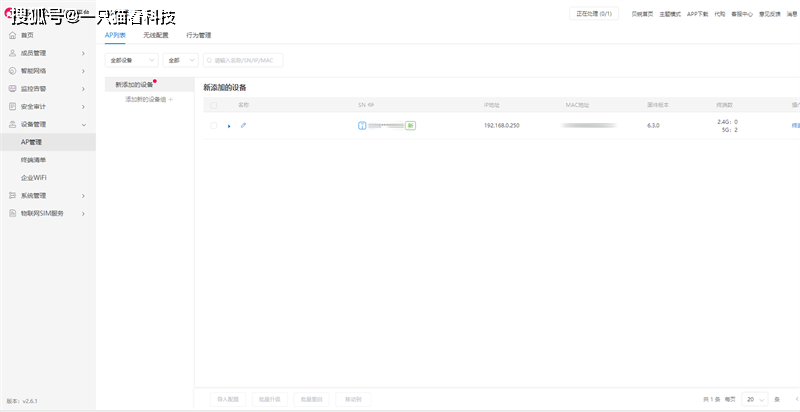Click the plus icon to add device group

click(x=170, y=99)
